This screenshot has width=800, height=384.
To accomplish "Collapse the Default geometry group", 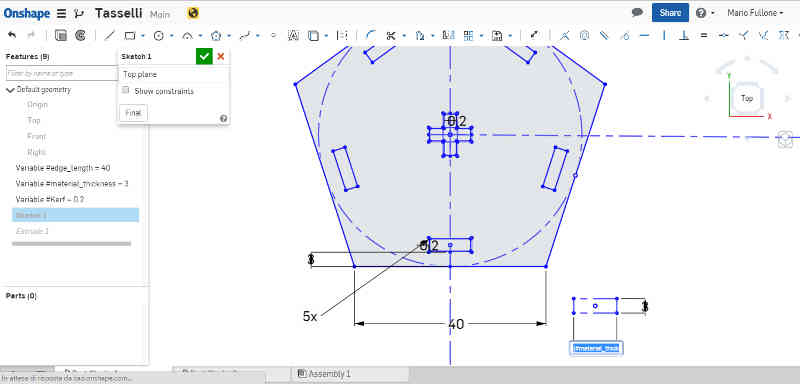I will 10,90.
